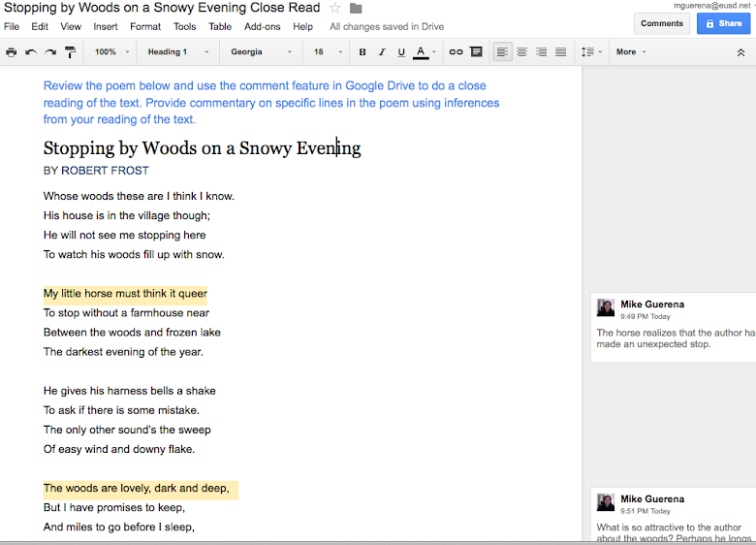The width and height of the screenshot is (756, 545).
Task: Star this document
Action: coord(334,8)
